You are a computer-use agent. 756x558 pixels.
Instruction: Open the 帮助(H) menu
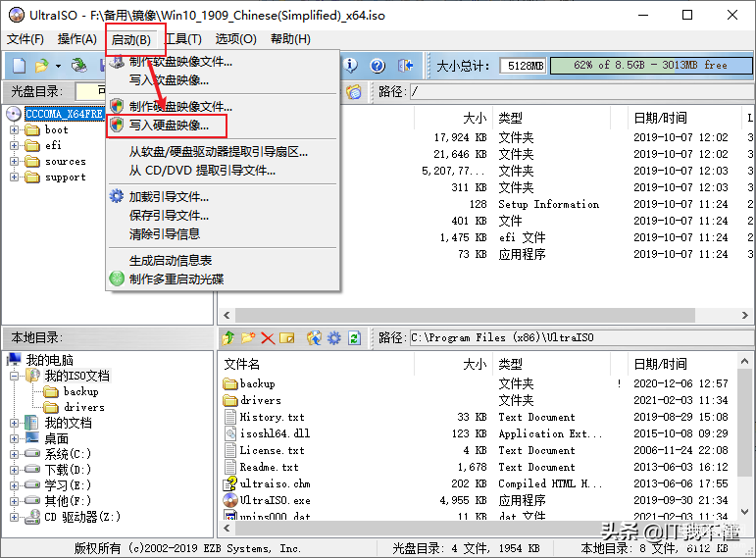pos(291,39)
